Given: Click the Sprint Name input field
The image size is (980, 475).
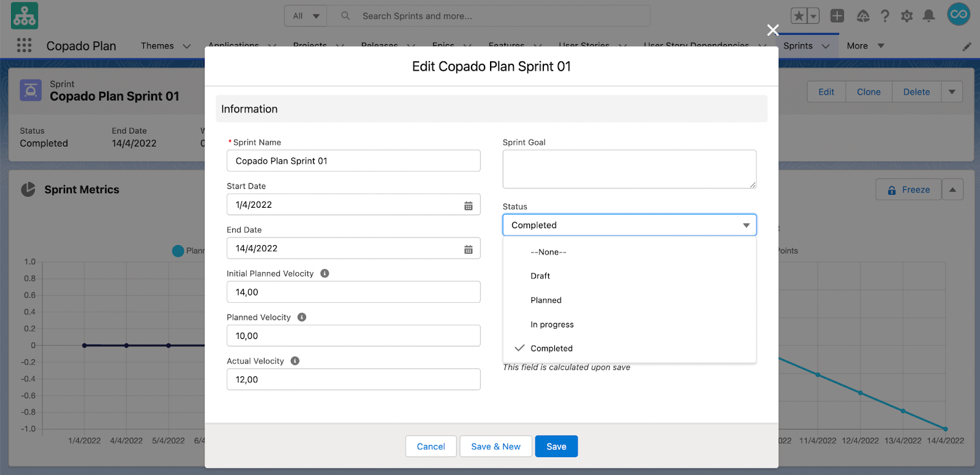Looking at the screenshot, I should pos(353,161).
